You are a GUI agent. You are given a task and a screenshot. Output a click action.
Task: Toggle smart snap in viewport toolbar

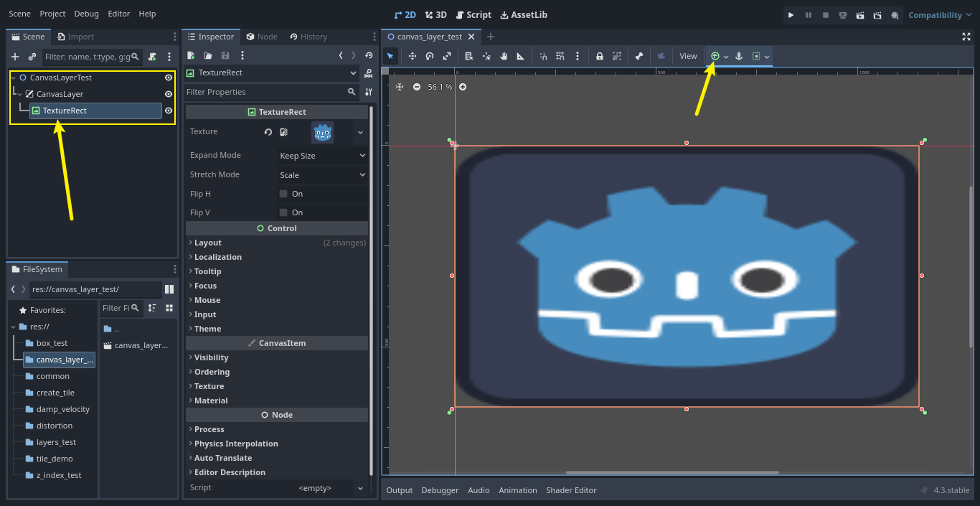(x=543, y=56)
